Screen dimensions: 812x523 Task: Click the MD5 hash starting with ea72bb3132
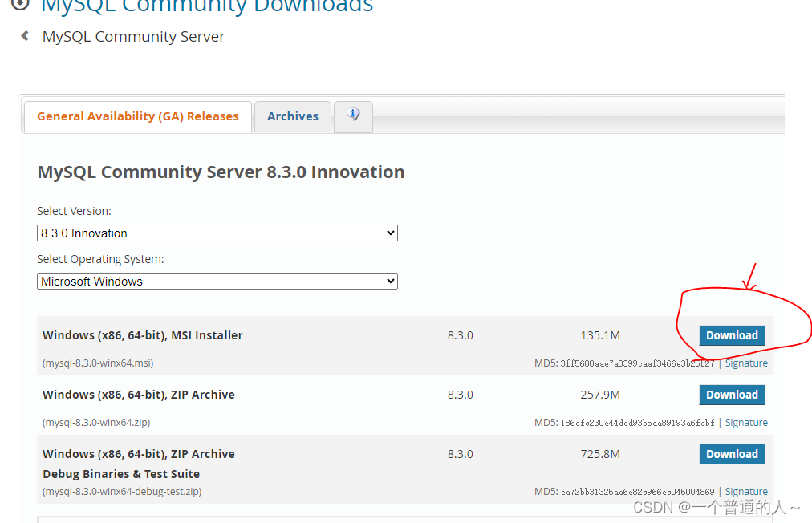(x=637, y=492)
